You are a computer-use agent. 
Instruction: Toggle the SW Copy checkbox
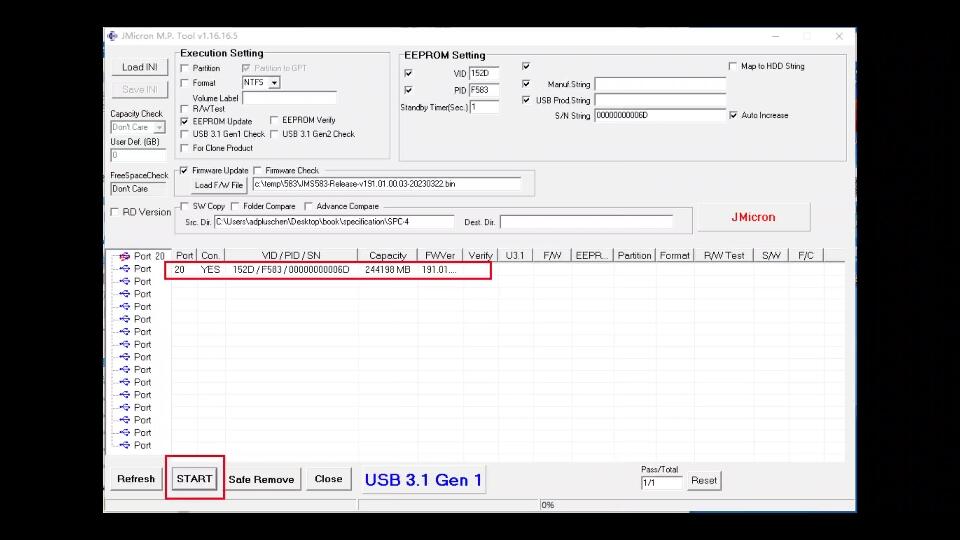[x=184, y=206]
